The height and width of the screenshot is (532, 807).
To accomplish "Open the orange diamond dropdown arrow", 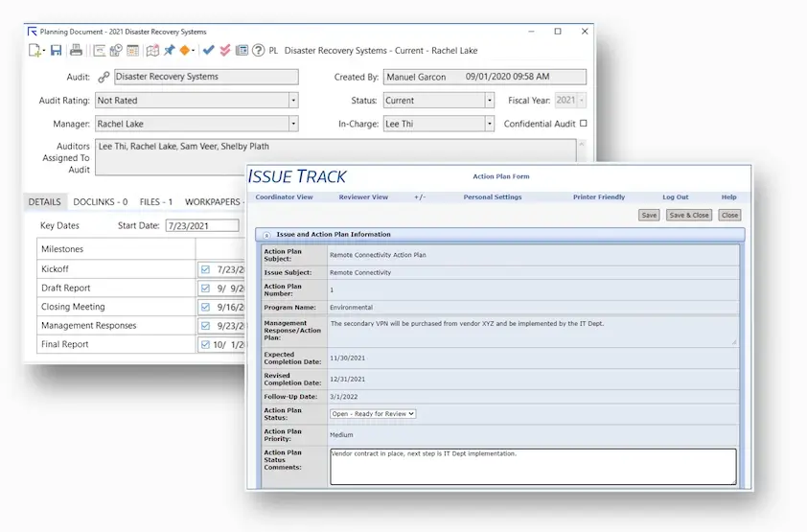I will (x=193, y=51).
